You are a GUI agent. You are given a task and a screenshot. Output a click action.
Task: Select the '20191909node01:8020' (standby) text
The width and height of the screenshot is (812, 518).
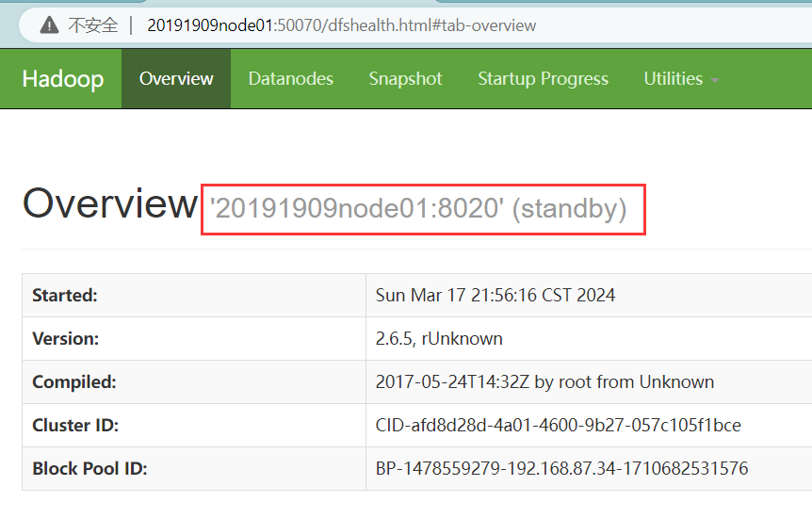418,209
